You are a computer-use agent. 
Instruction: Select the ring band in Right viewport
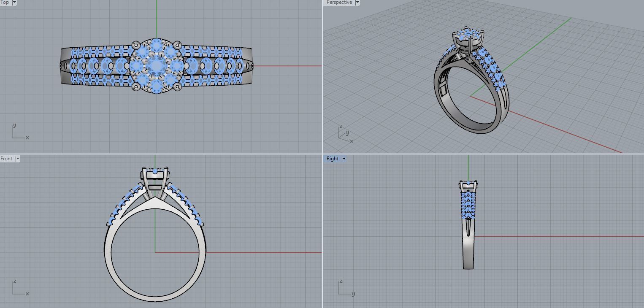(x=468, y=245)
